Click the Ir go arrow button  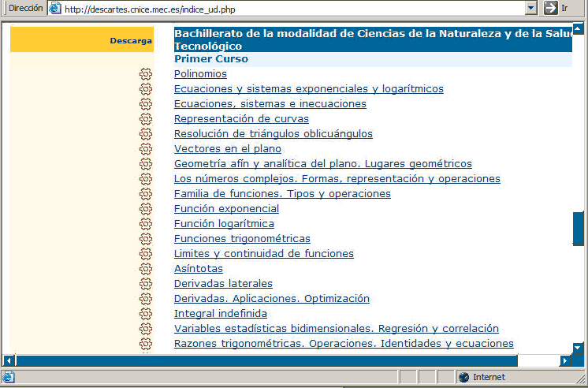click(x=550, y=8)
